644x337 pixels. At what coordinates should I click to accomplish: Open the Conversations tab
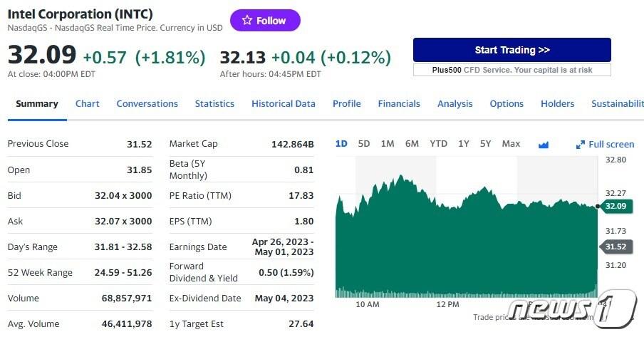(147, 104)
